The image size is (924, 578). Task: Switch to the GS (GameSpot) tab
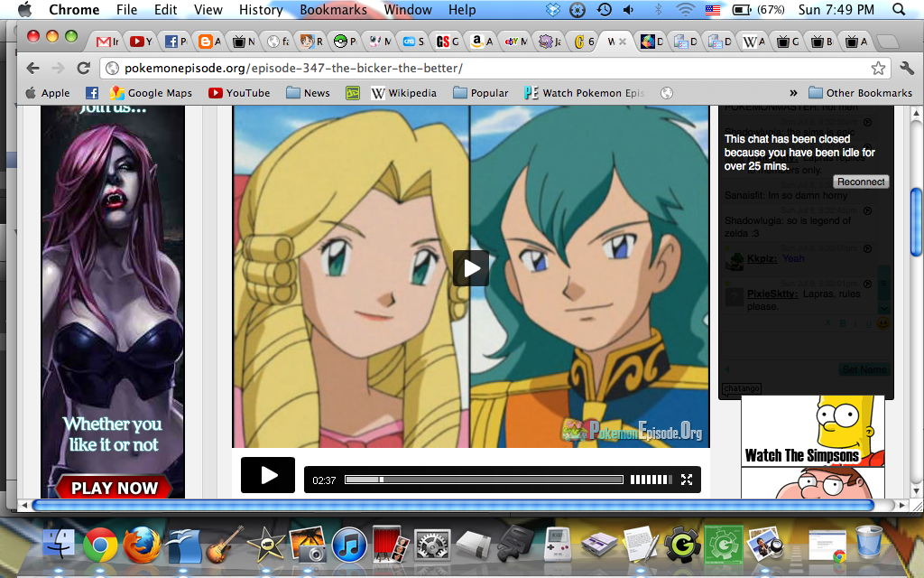448,42
